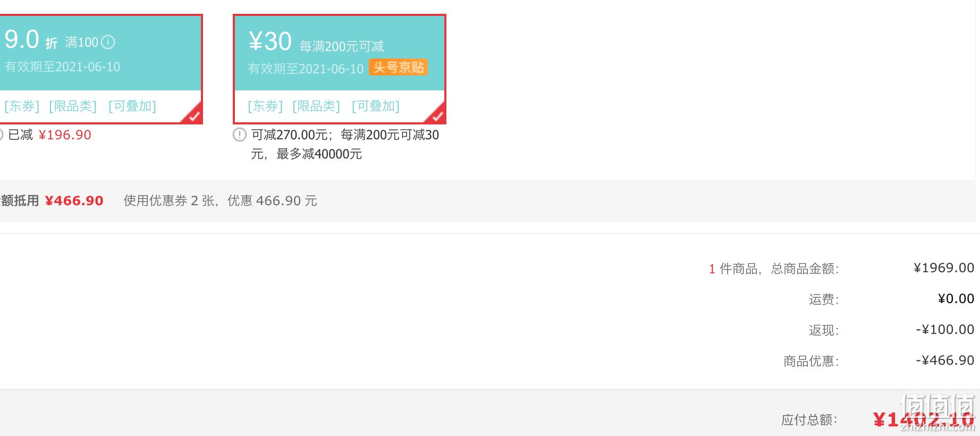
Task: Click the [限品类] tag on the ¥30 coupon
Action: pos(316,106)
